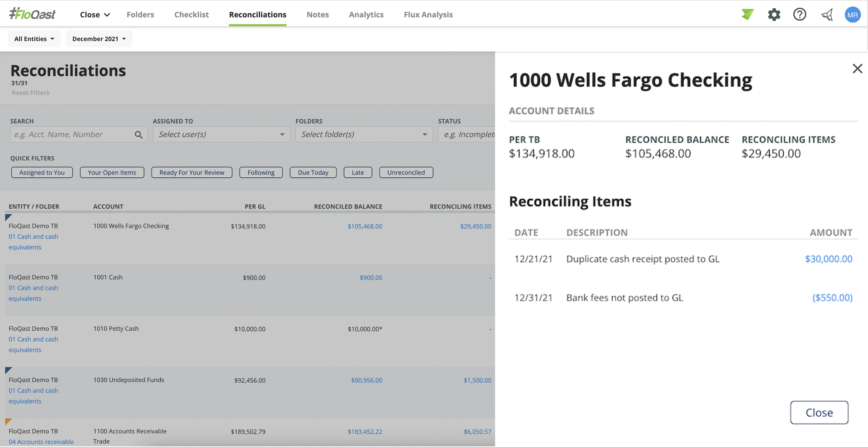868x447 pixels.
Task: Switch to the Checklist tab
Action: click(191, 15)
